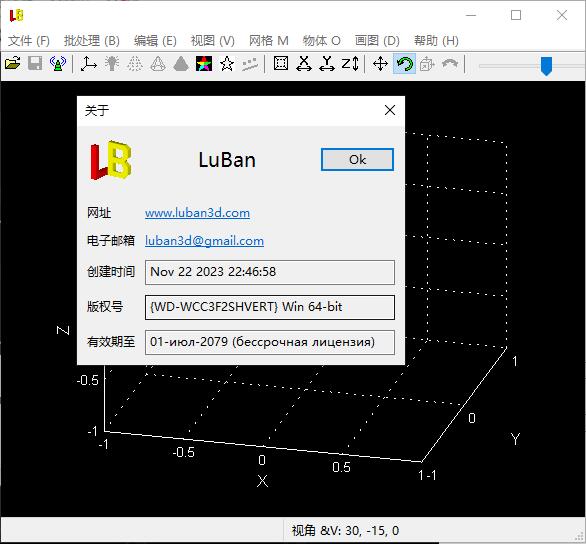
Task: Activate the pan move arrows tool
Action: point(380,64)
